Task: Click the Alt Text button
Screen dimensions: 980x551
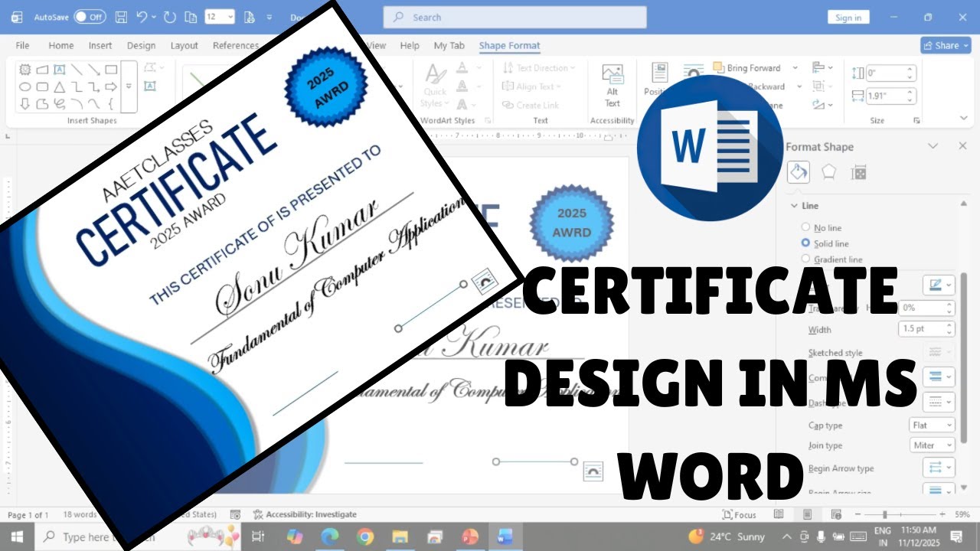Action: [612, 86]
